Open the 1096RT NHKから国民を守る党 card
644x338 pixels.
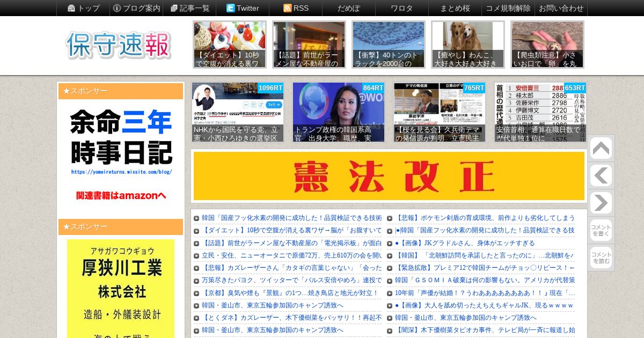tap(238, 112)
